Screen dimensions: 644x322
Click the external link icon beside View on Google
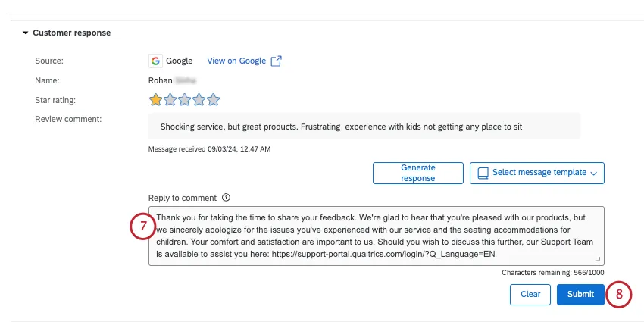tap(277, 61)
